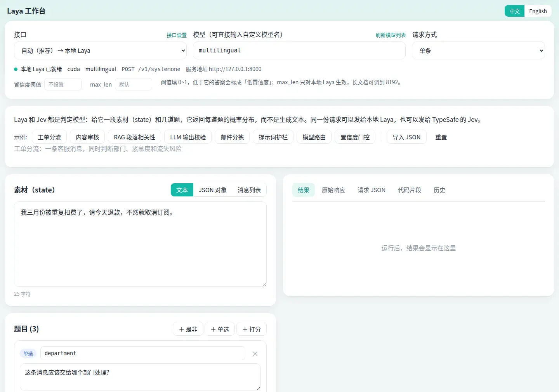Viewport: 559px width, 392px height.
Task: Focus the model name field containing multilingual
Action: (x=299, y=50)
